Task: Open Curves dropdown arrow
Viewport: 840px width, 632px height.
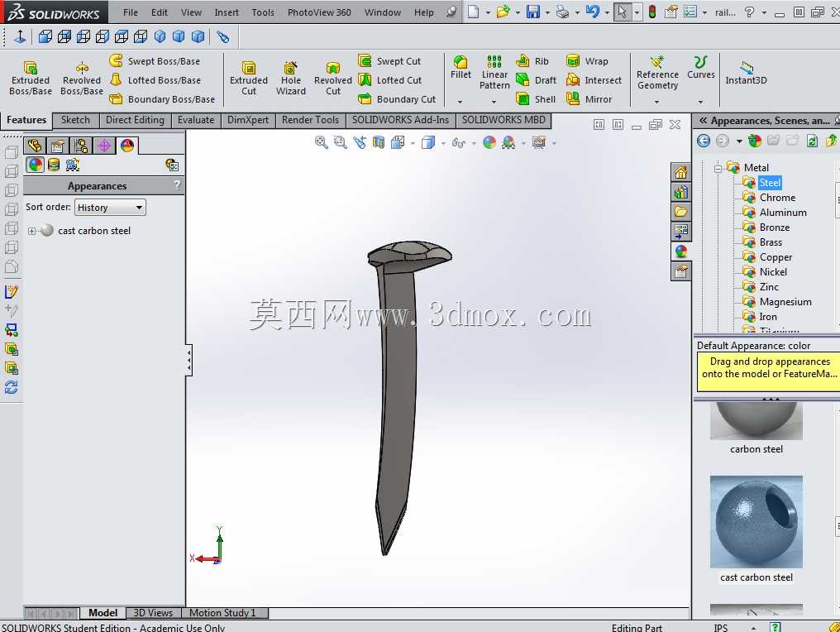Action: click(700, 101)
